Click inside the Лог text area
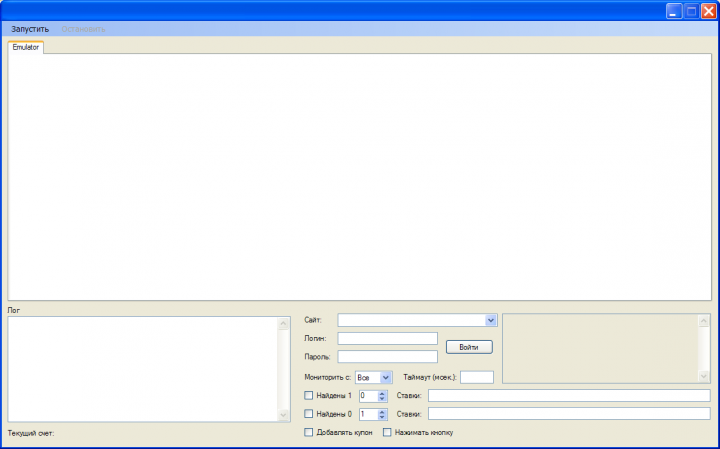This screenshot has height=449, width=720. (x=143, y=369)
